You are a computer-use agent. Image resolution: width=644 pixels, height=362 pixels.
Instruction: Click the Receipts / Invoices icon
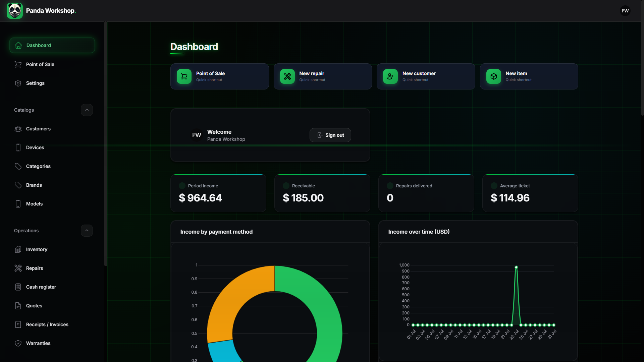point(18,324)
